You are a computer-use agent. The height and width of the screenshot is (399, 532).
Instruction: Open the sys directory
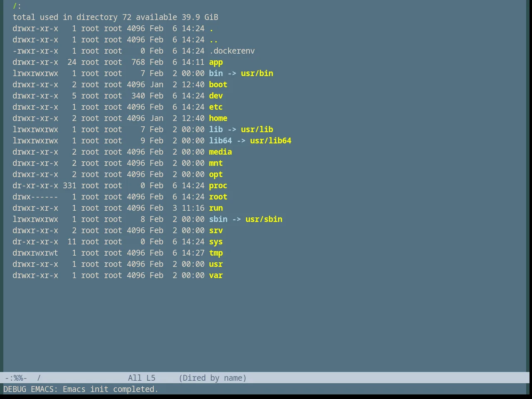pyautogui.click(x=216, y=242)
